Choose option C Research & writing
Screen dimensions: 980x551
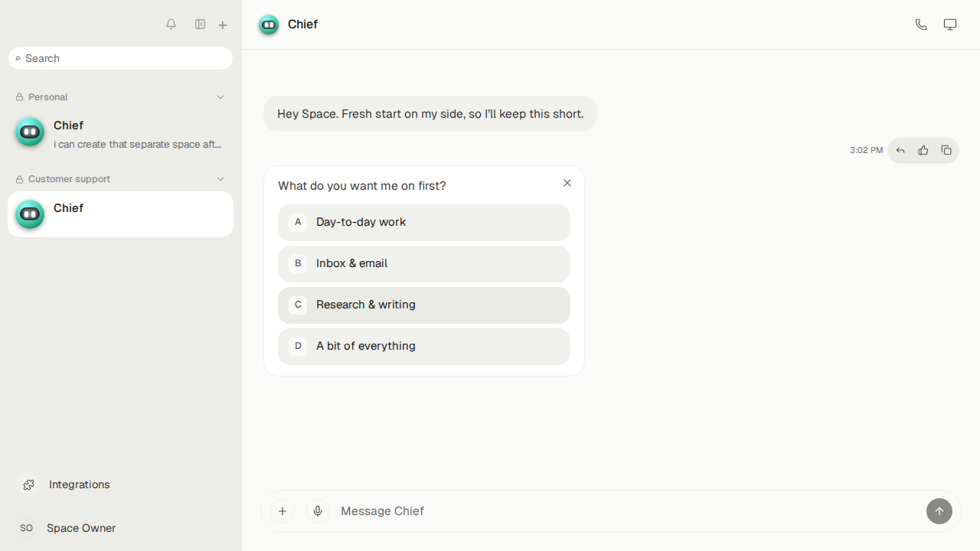point(424,305)
